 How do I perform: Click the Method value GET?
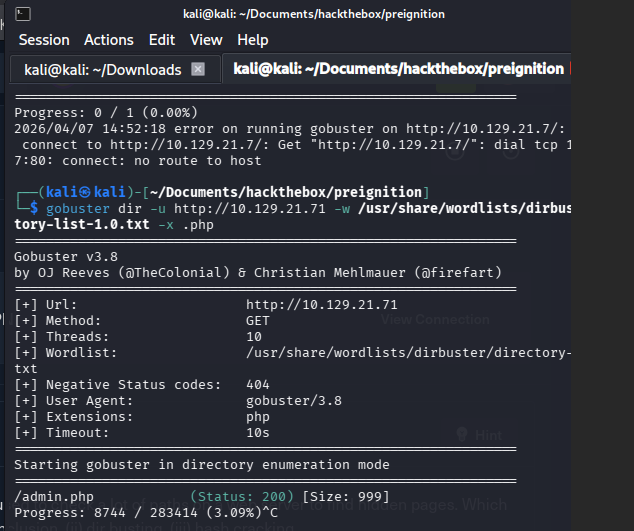click(x=258, y=321)
